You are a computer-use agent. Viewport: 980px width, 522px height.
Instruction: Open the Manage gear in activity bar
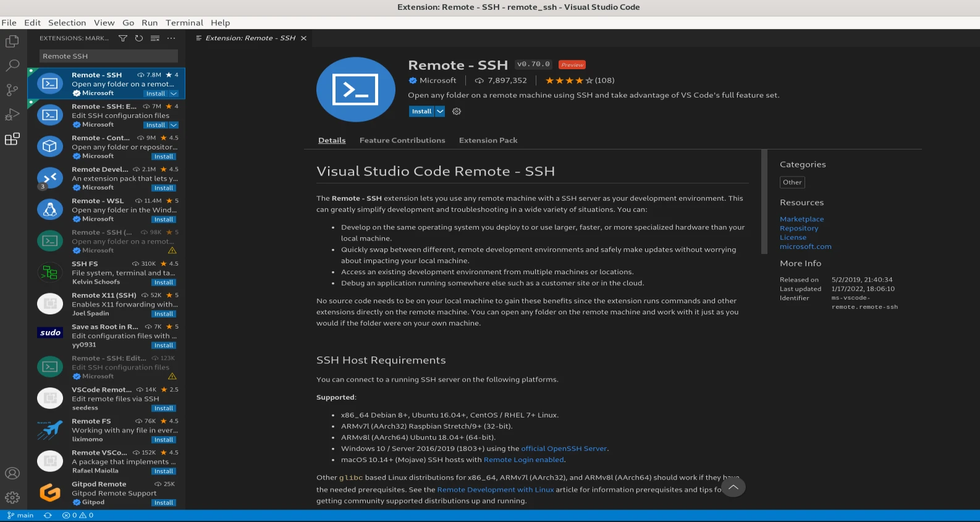click(x=12, y=497)
